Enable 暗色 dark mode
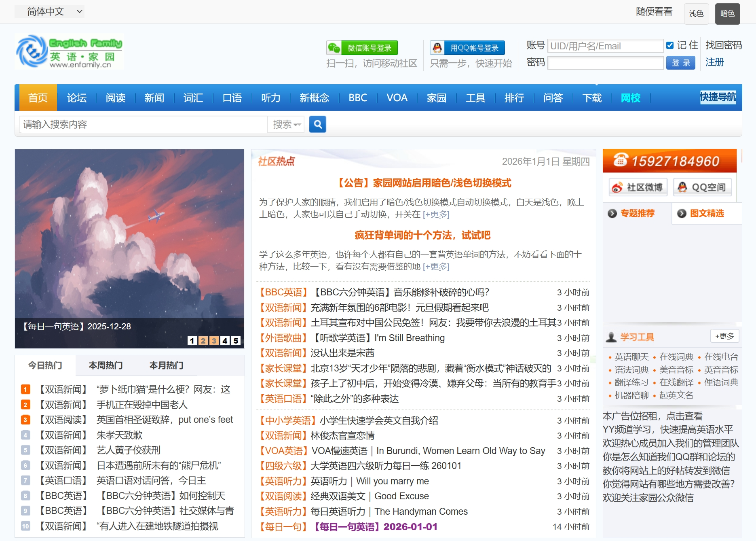The image size is (756, 541). pos(727,13)
